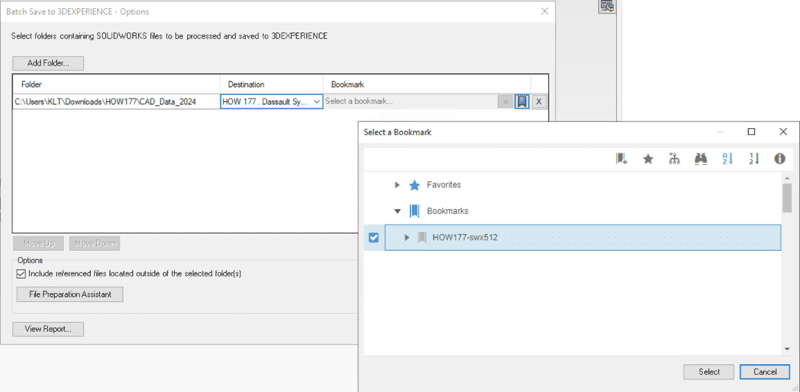Expand the Favorites tree node

(x=397, y=185)
